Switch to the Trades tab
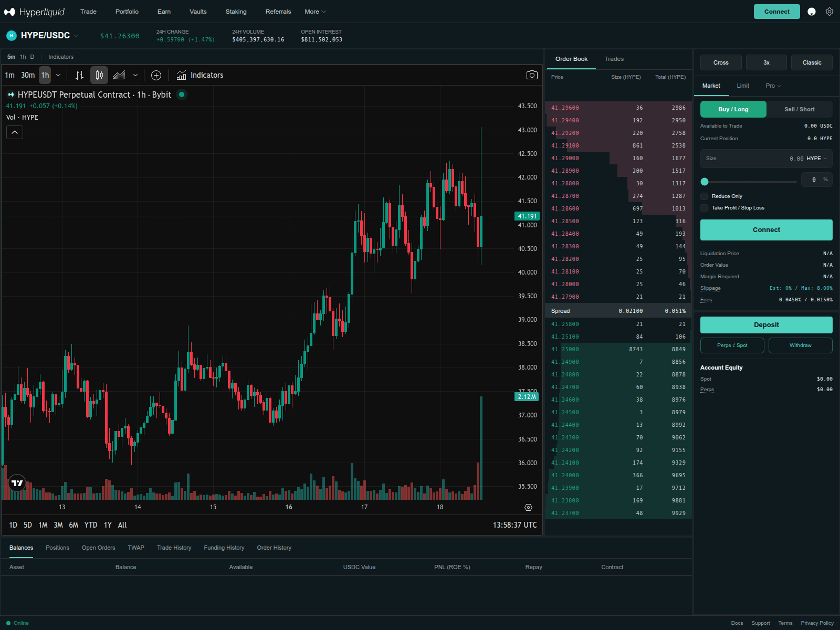840x630 pixels. click(x=613, y=59)
